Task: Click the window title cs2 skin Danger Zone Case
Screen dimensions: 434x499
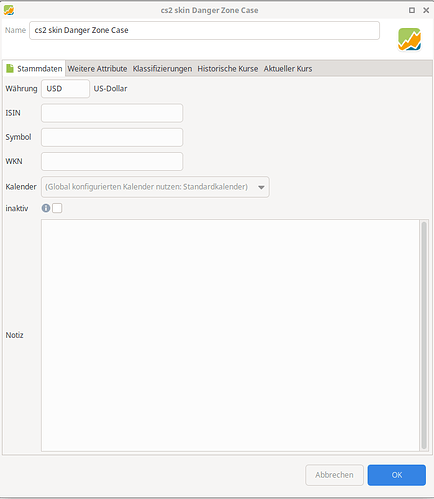Action: tap(209, 10)
